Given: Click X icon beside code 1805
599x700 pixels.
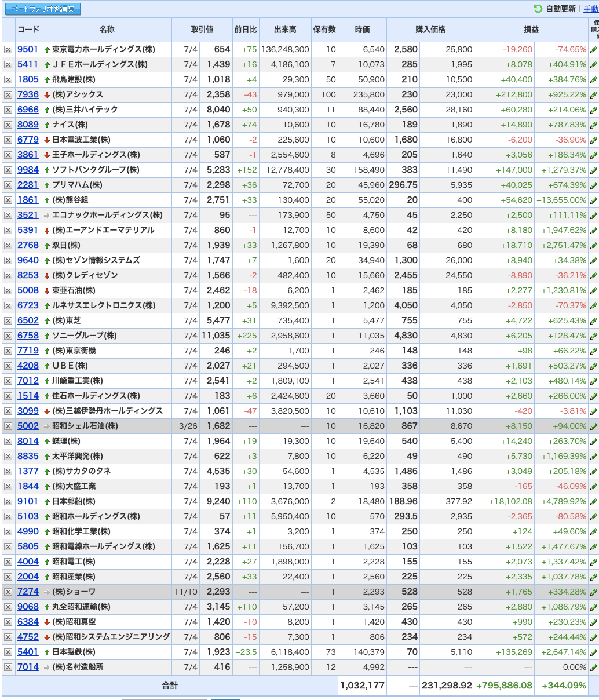Looking at the screenshot, I should pyautogui.click(x=8, y=79).
